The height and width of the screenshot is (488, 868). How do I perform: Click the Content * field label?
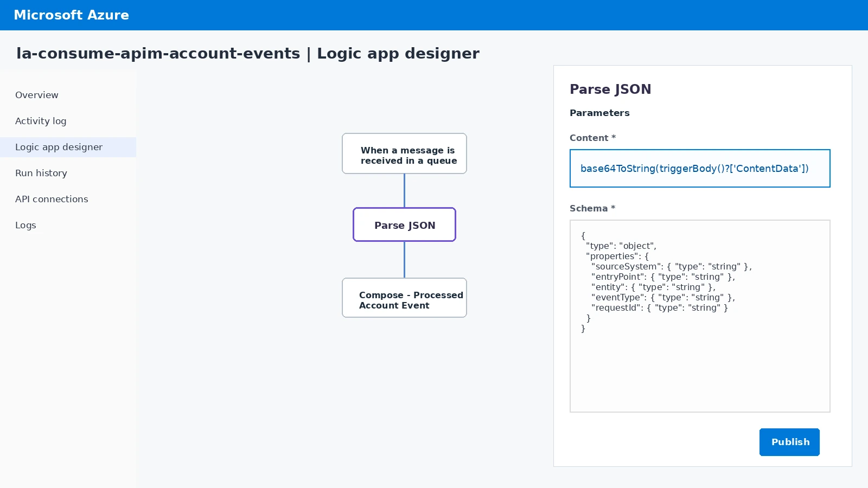pyautogui.click(x=592, y=138)
